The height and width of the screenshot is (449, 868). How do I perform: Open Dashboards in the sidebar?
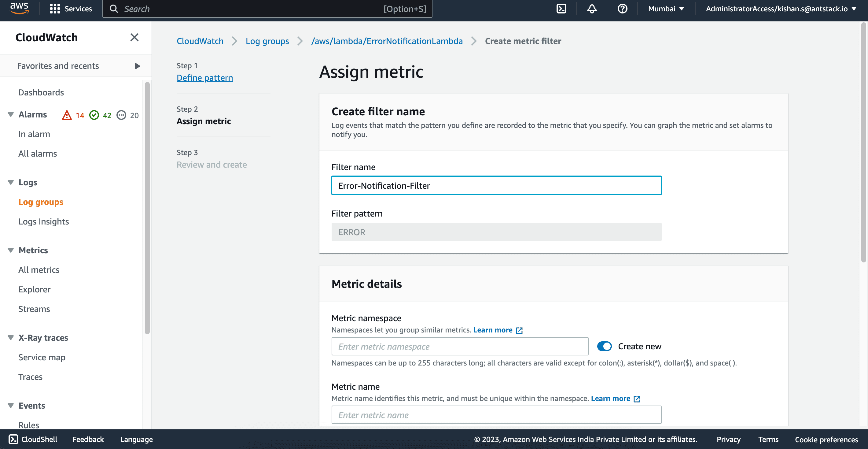(41, 92)
